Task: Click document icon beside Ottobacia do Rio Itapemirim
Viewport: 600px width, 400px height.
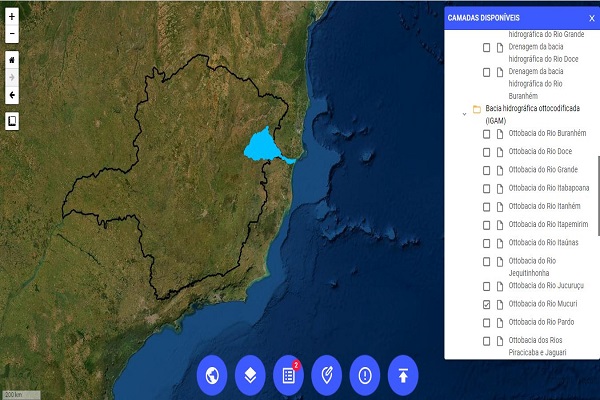Action: click(x=500, y=225)
